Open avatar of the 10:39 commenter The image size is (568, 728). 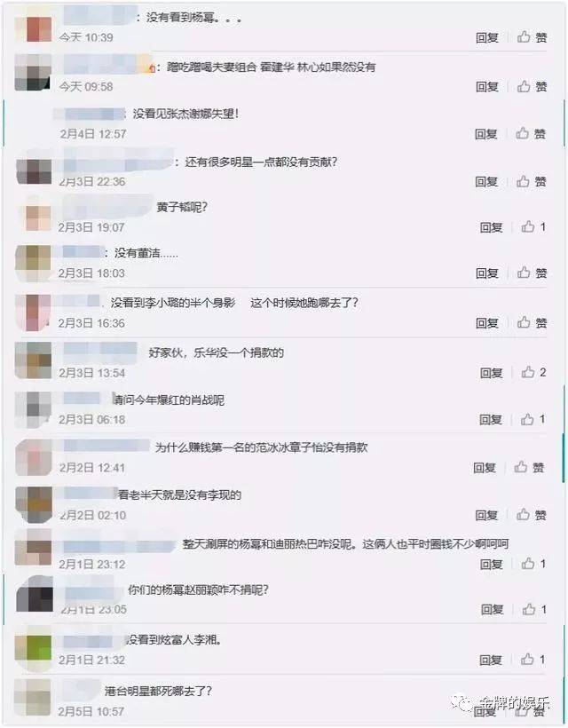tap(33, 28)
